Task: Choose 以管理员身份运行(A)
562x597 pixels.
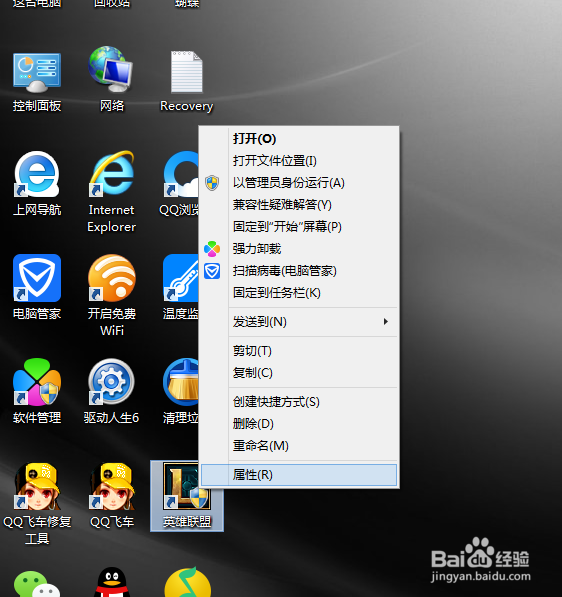Action: coord(299,183)
